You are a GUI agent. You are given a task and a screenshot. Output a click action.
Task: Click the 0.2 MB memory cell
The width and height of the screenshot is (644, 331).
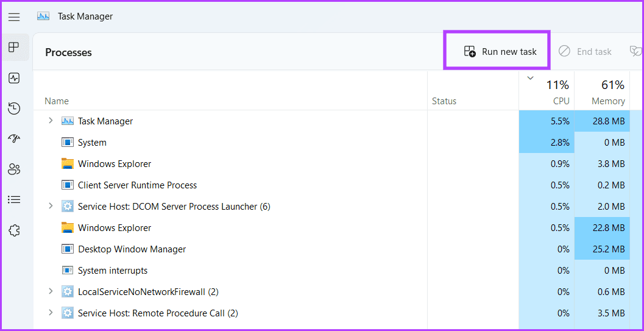[x=602, y=185]
